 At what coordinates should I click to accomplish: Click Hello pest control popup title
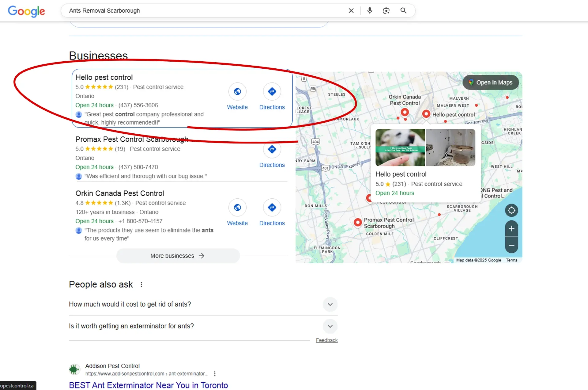(x=401, y=174)
